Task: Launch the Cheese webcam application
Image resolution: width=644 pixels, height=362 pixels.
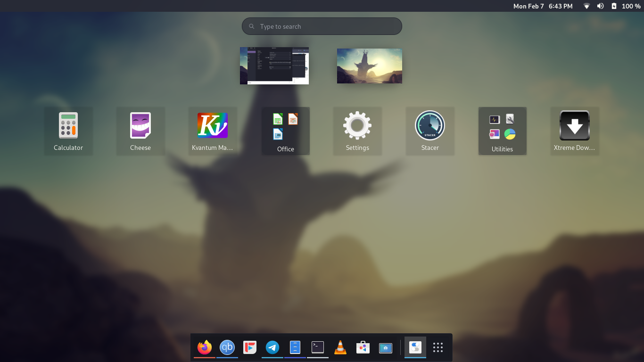Action: pos(140,126)
